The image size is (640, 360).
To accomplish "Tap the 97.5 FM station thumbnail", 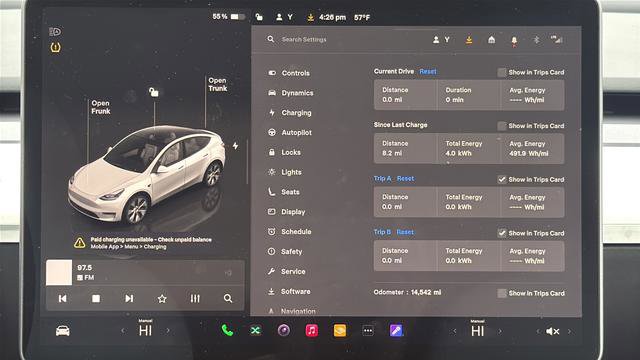I will coord(59,272).
